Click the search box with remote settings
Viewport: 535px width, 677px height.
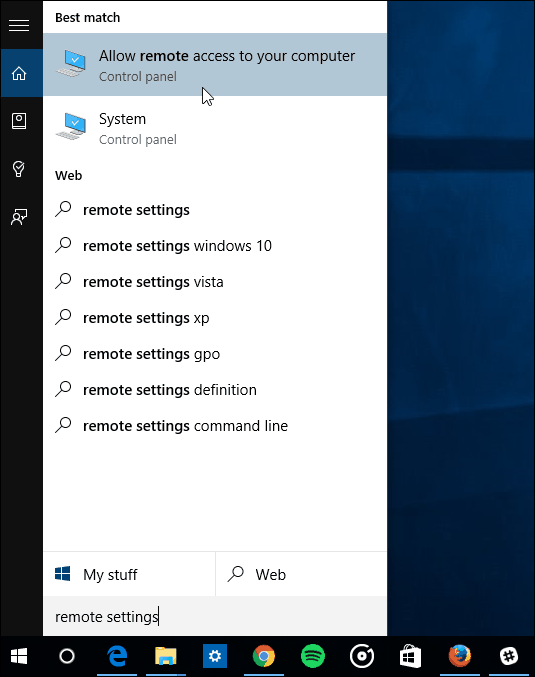tap(215, 617)
